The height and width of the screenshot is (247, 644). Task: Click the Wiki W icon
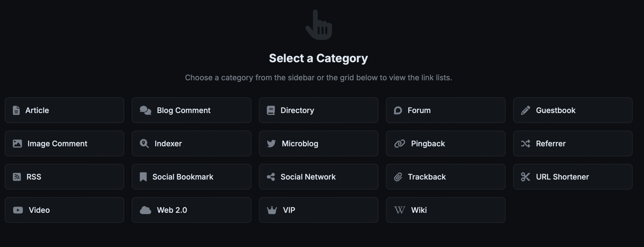pyautogui.click(x=399, y=210)
